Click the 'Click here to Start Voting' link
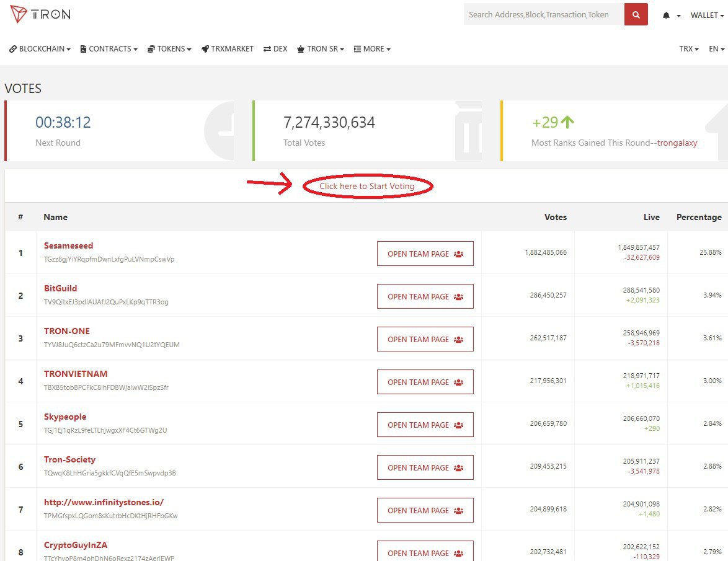Image resolution: width=728 pixels, height=561 pixels. point(366,186)
